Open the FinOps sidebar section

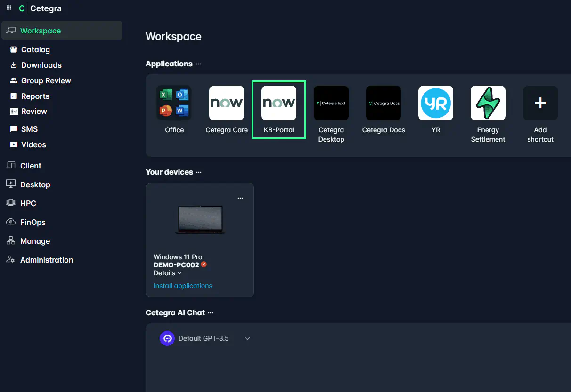click(33, 222)
